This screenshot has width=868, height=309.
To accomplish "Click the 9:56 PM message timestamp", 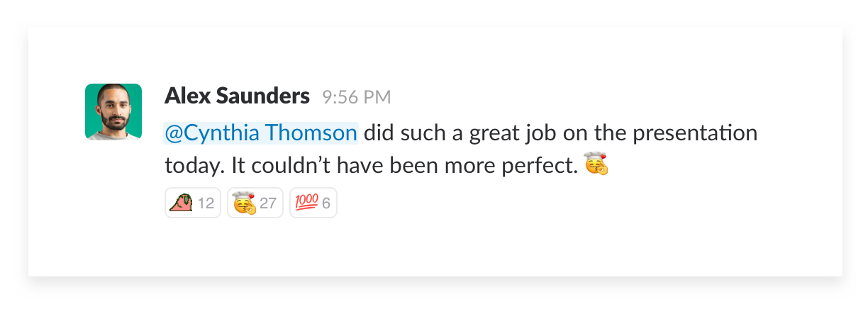I will [356, 97].
